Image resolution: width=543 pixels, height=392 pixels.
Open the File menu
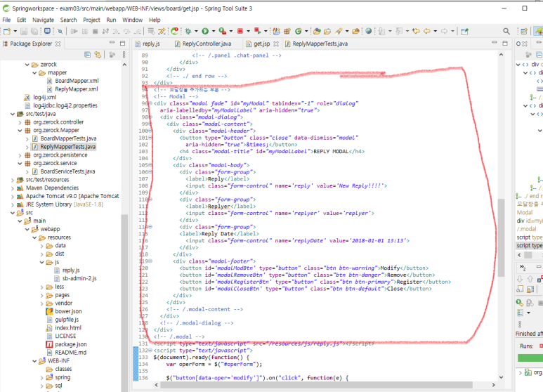tap(6, 20)
